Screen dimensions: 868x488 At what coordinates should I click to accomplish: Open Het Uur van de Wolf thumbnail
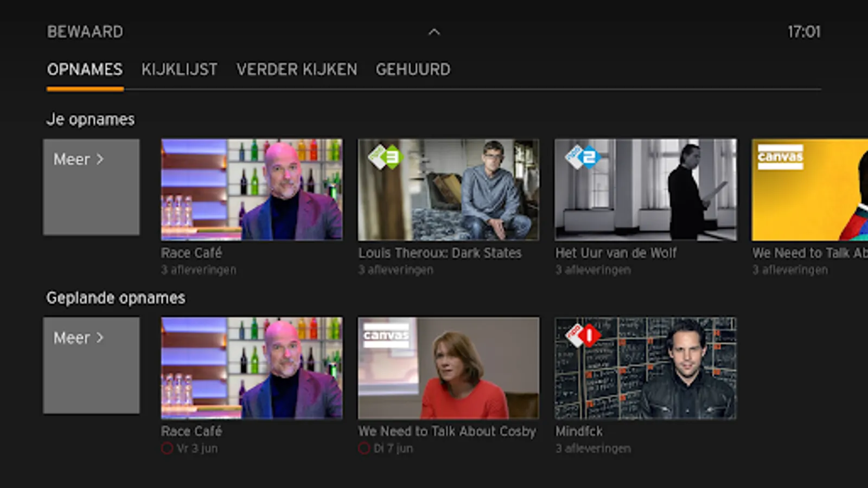click(x=646, y=190)
